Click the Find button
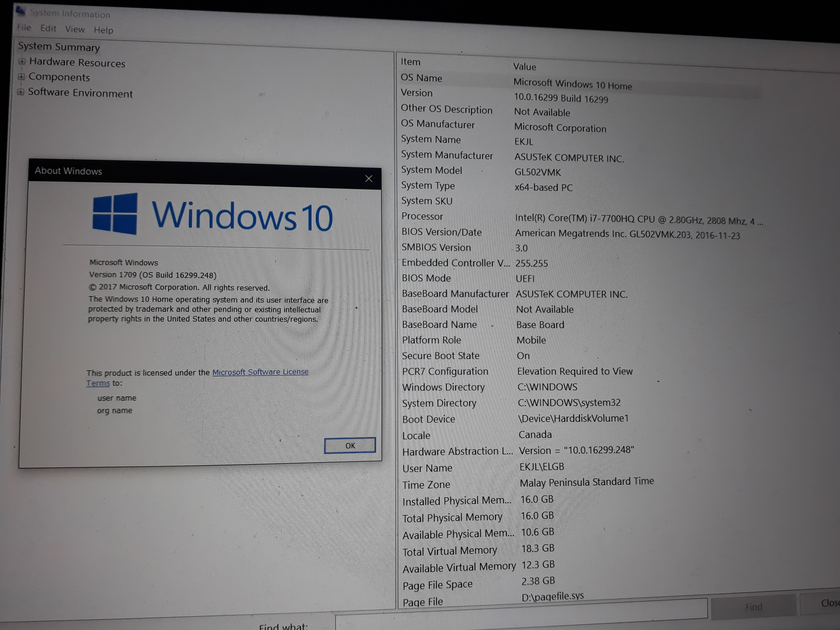 tap(754, 607)
